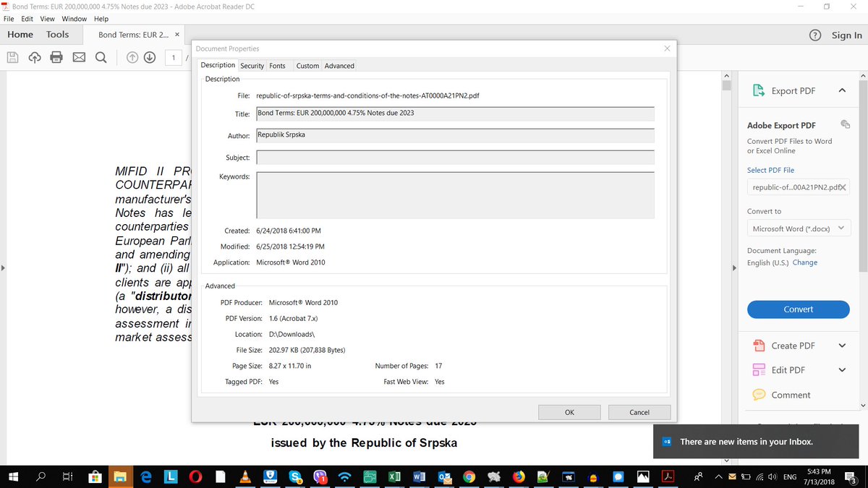Close the Bond Terms document tab

[177, 35]
